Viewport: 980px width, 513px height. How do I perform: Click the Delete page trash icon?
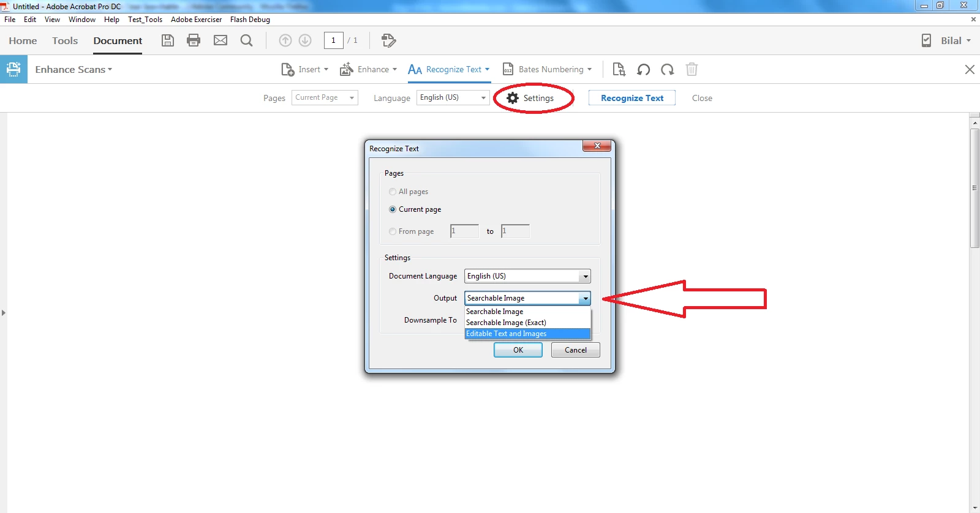[x=692, y=69]
